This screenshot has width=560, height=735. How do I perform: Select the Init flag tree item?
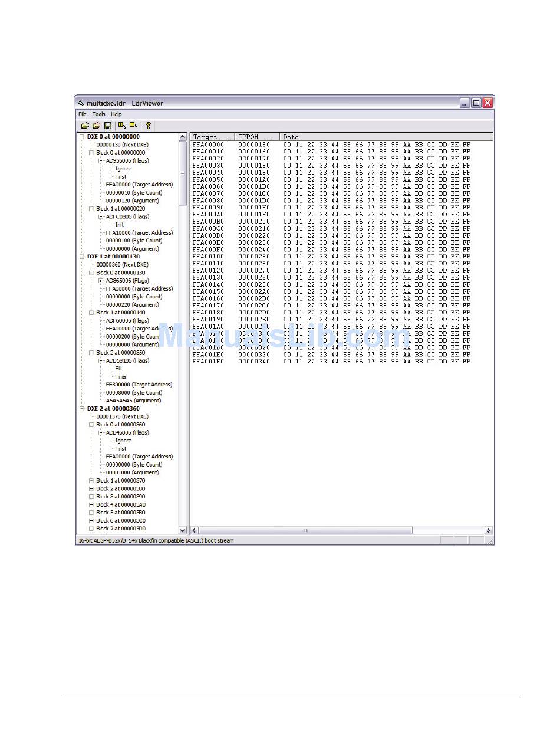coord(120,225)
